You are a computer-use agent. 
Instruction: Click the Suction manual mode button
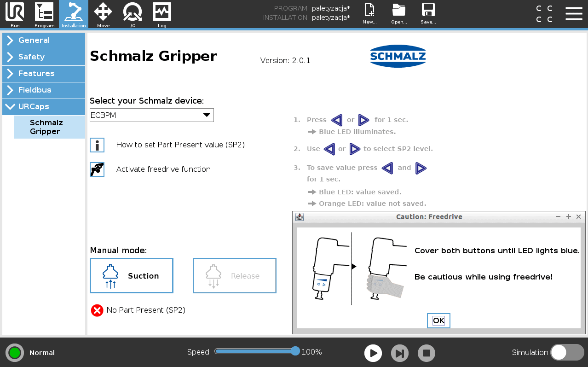[132, 276]
